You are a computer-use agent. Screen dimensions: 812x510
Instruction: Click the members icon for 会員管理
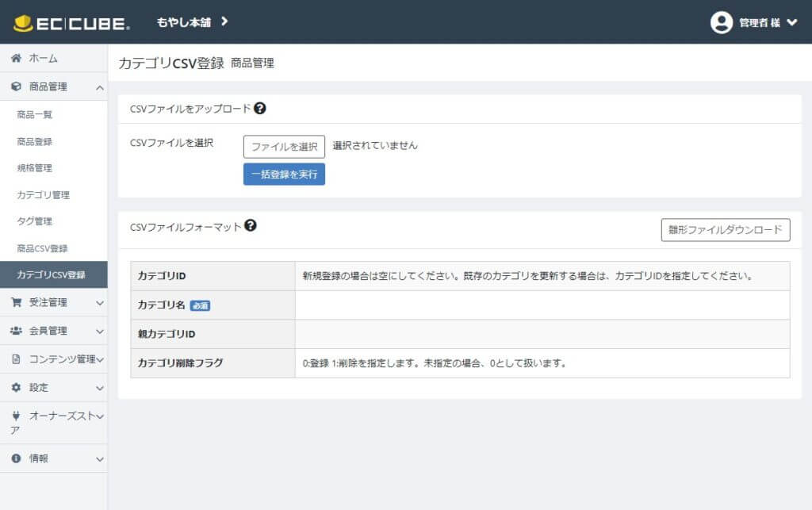pos(16,331)
